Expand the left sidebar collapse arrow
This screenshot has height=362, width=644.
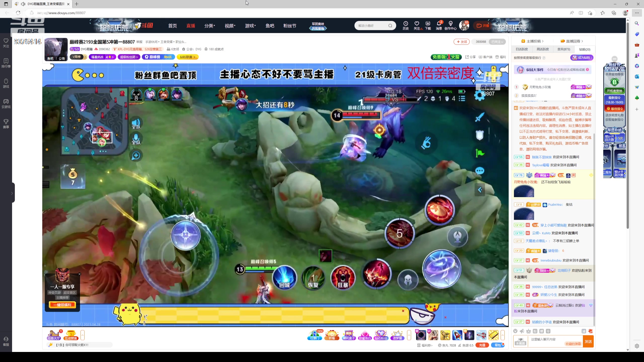pos(12,193)
